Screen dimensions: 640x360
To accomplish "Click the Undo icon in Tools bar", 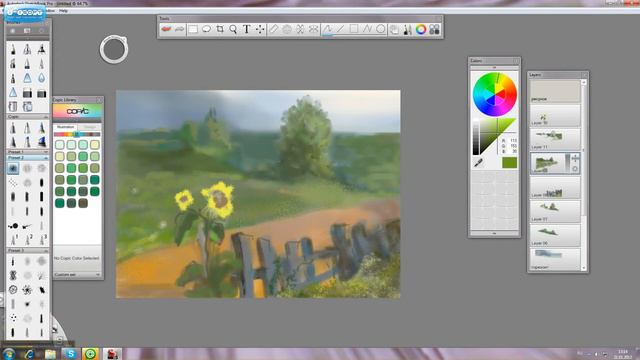I will click(166, 29).
